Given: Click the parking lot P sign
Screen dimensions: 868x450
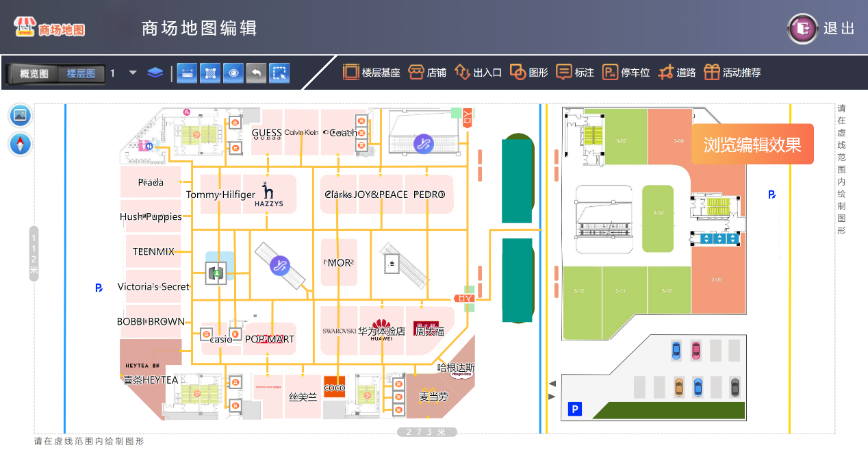Looking at the screenshot, I should click(575, 410).
